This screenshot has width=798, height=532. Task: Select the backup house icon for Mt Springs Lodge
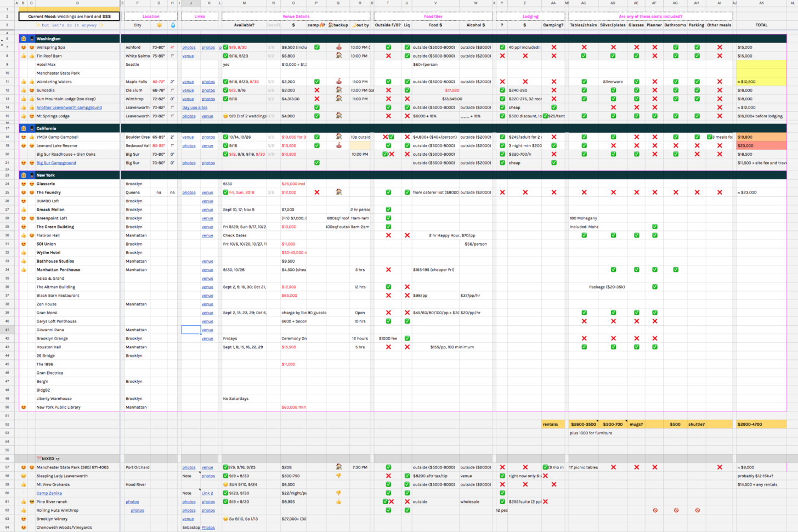tap(338, 116)
